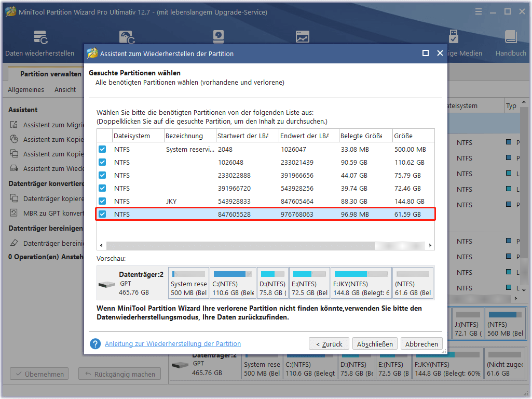Uncheck the 61.59 GB partition checkbox
Image resolution: width=532 pixels, height=399 pixels.
102,214
